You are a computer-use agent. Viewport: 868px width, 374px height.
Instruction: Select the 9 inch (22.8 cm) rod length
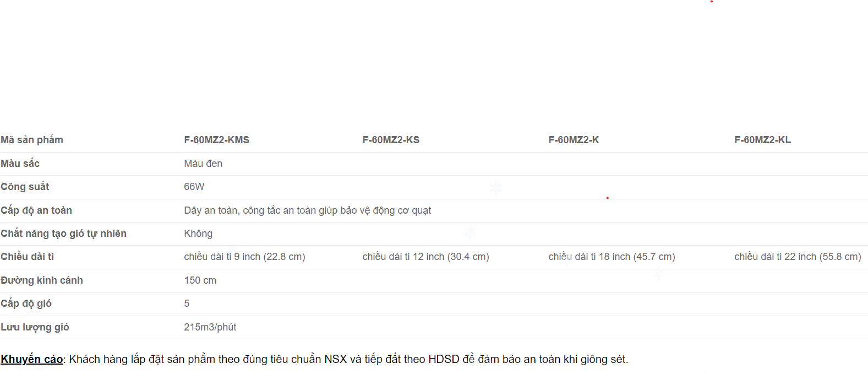coord(244,257)
